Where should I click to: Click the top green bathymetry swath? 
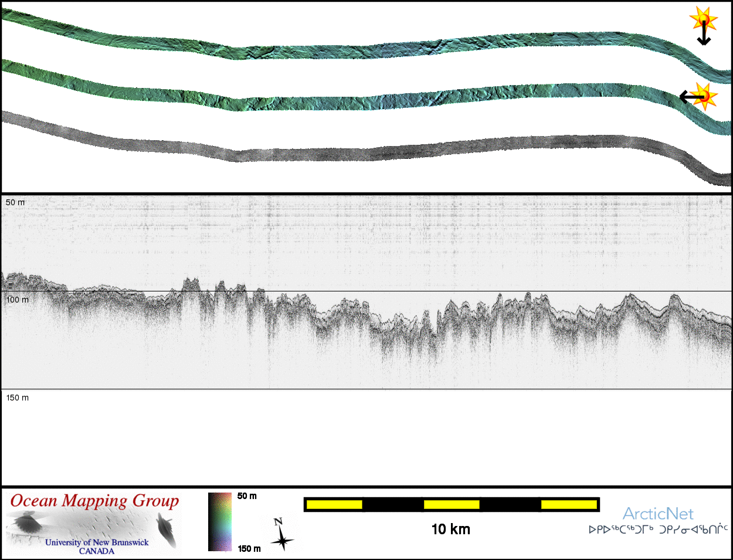tap(364, 51)
